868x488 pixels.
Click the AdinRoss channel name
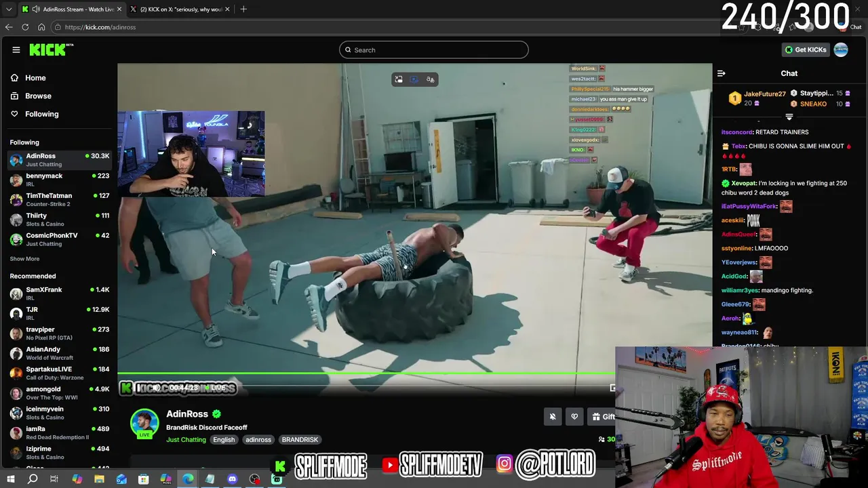(x=187, y=414)
